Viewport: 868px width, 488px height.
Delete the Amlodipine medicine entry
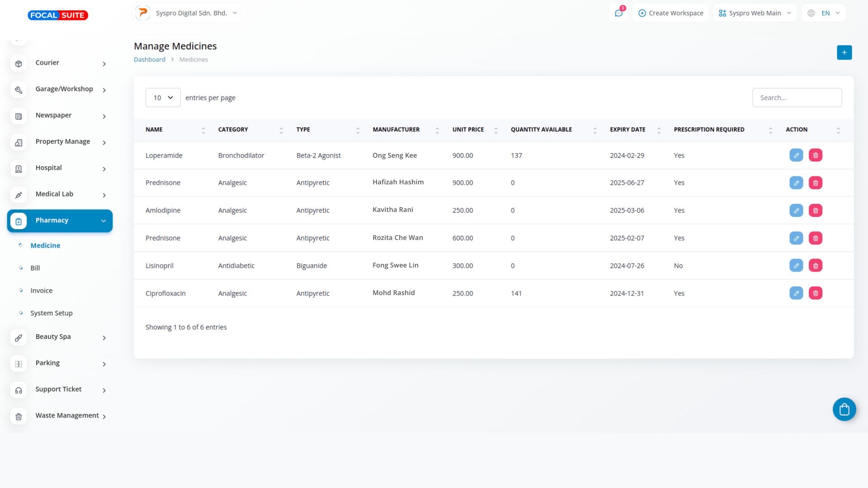pyautogui.click(x=815, y=211)
